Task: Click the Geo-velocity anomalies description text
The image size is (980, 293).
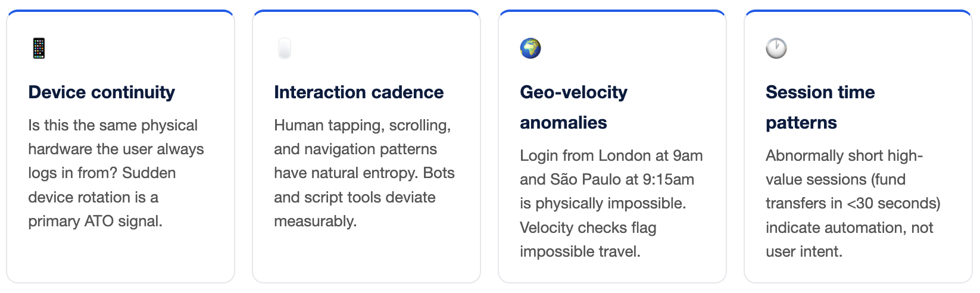Action: pos(611,203)
